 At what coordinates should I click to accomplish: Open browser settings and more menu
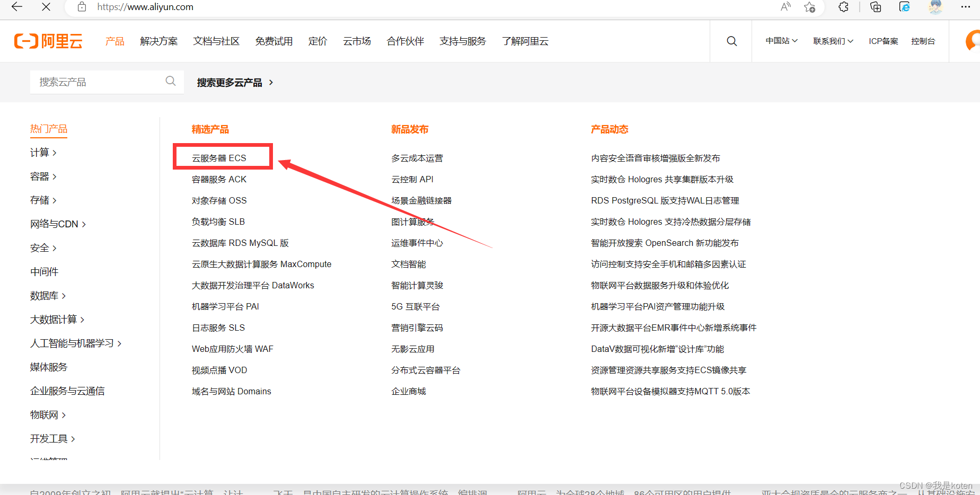[966, 7]
